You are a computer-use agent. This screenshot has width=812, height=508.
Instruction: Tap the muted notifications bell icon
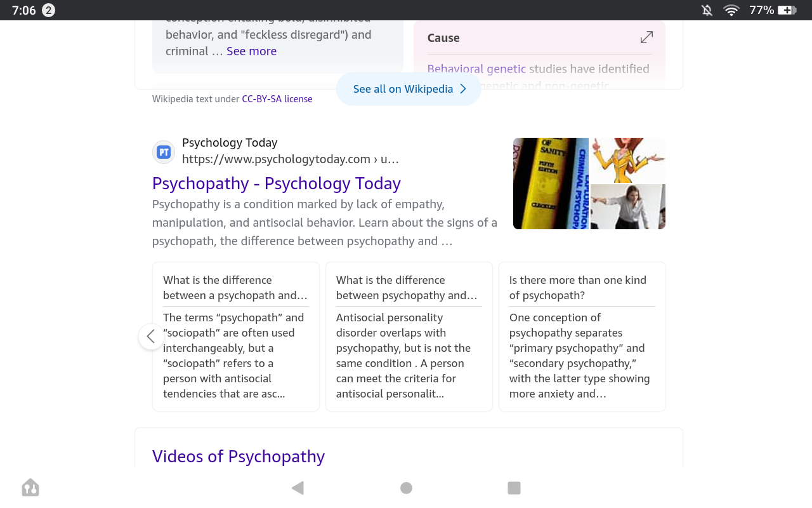click(707, 10)
